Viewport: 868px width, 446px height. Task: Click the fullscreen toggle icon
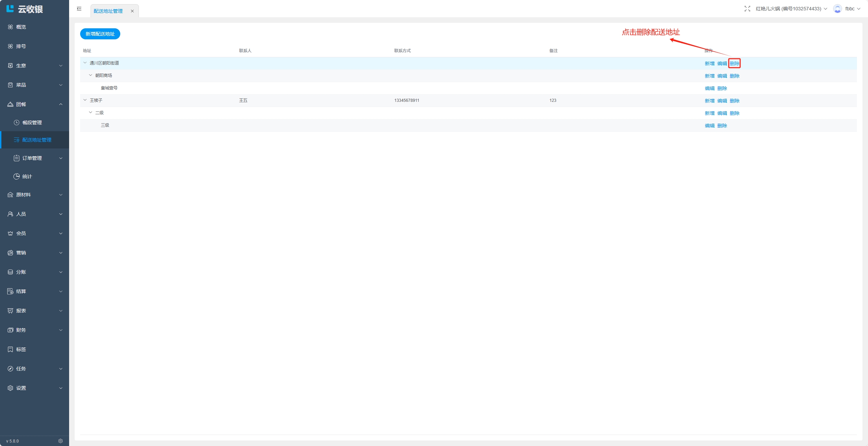point(747,9)
